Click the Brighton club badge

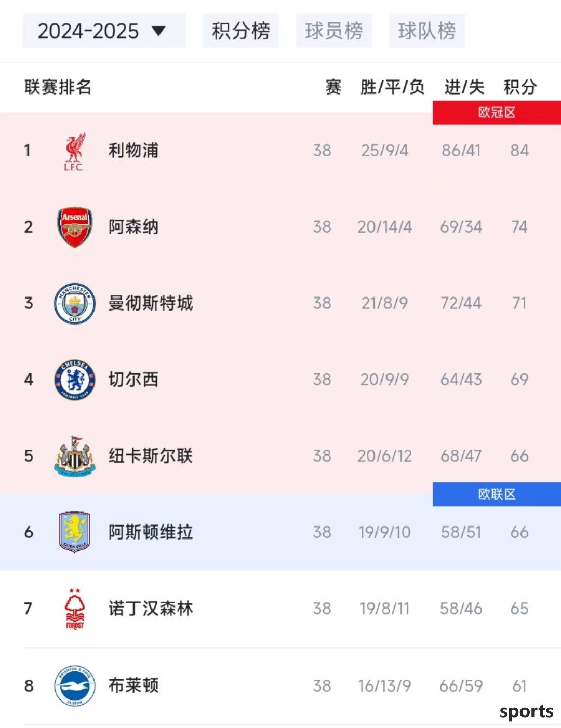(75, 685)
